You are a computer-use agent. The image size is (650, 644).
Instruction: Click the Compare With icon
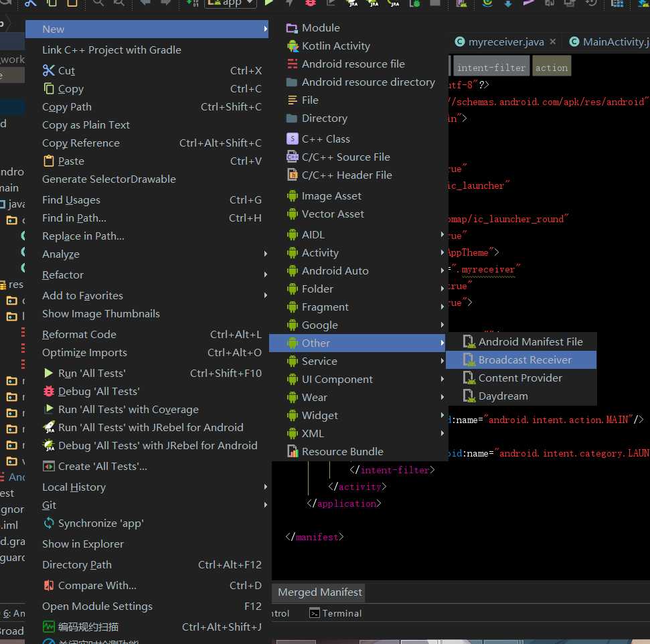(x=48, y=585)
